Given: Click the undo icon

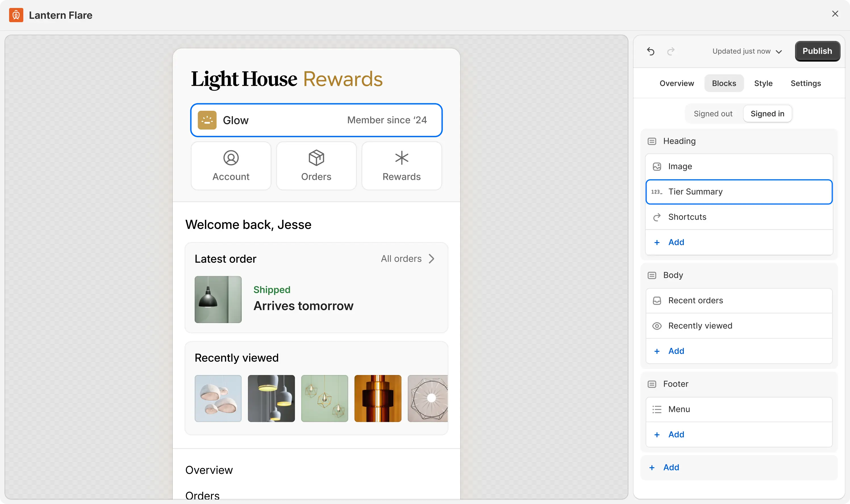Looking at the screenshot, I should [x=650, y=51].
